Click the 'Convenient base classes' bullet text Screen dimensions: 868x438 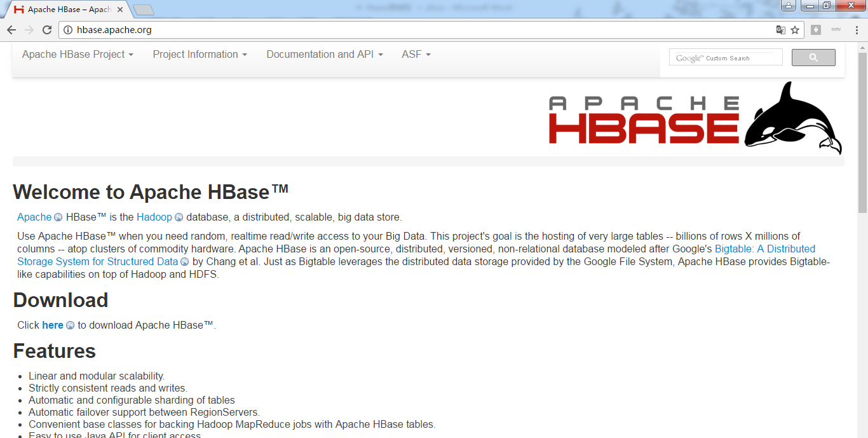(232, 425)
